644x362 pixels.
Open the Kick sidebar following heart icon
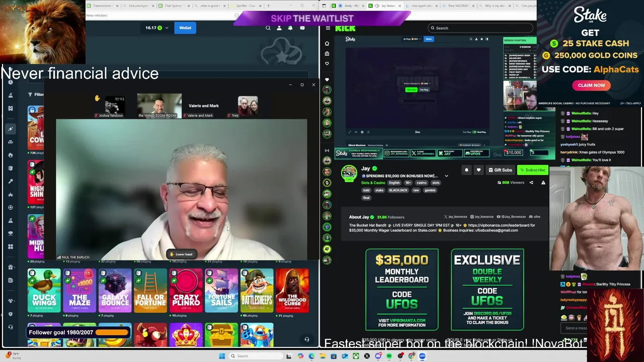pos(327,63)
